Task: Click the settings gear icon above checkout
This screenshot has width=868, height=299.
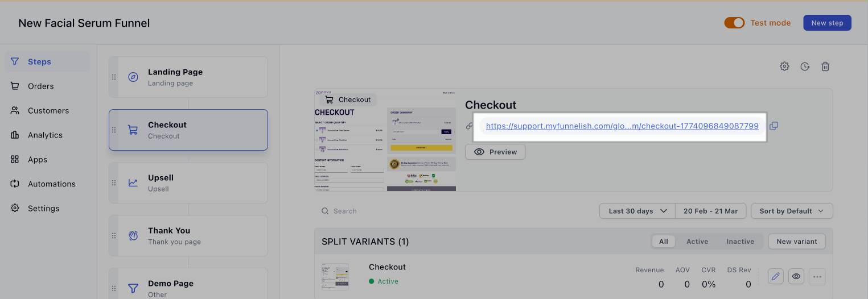Action: tap(784, 67)
